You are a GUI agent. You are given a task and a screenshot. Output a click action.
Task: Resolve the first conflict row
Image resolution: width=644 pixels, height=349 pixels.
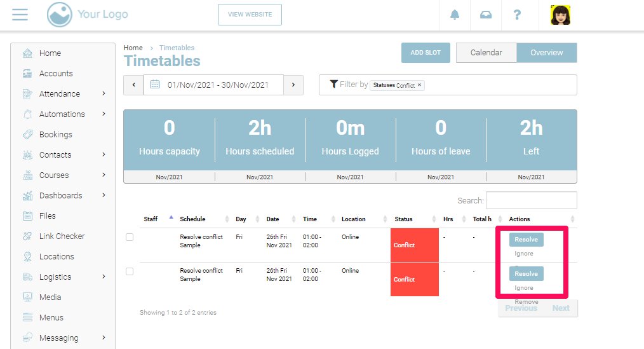point(526,240)
